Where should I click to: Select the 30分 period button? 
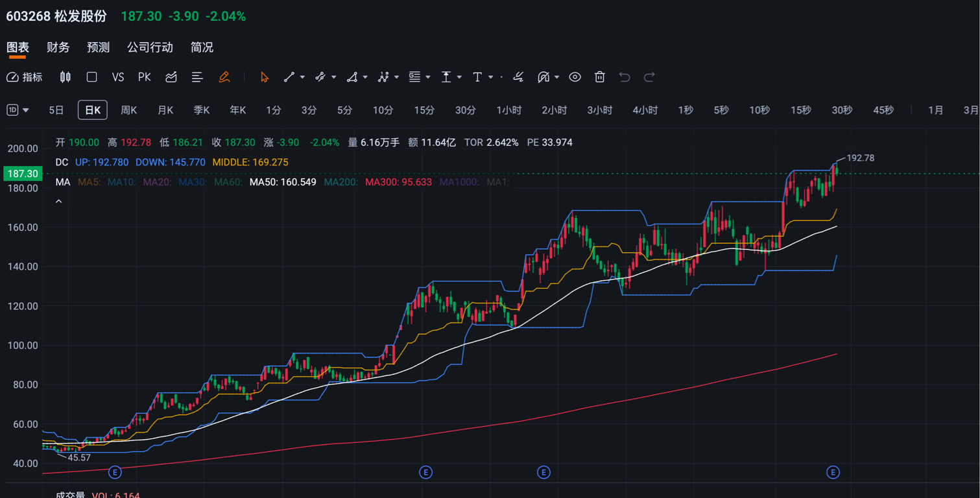point(466,110)
